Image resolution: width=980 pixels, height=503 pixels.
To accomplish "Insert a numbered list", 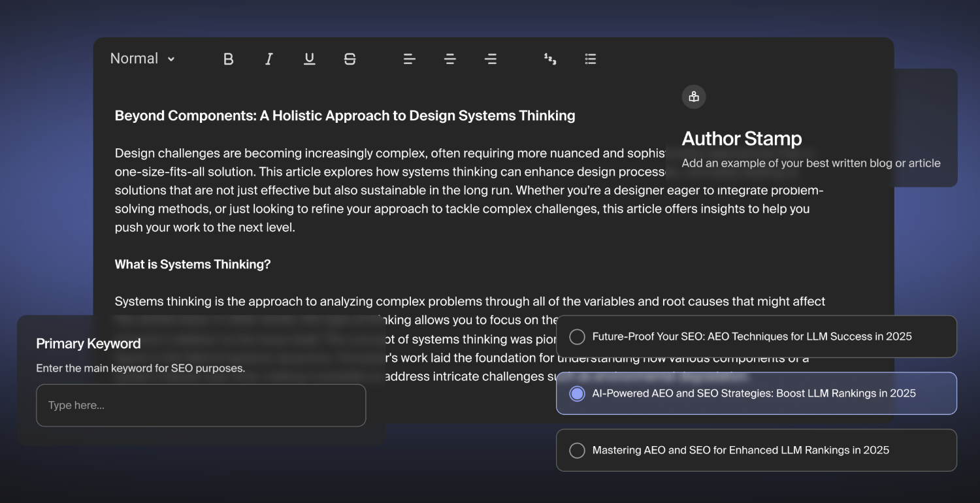I will click(x=550, y=59).
